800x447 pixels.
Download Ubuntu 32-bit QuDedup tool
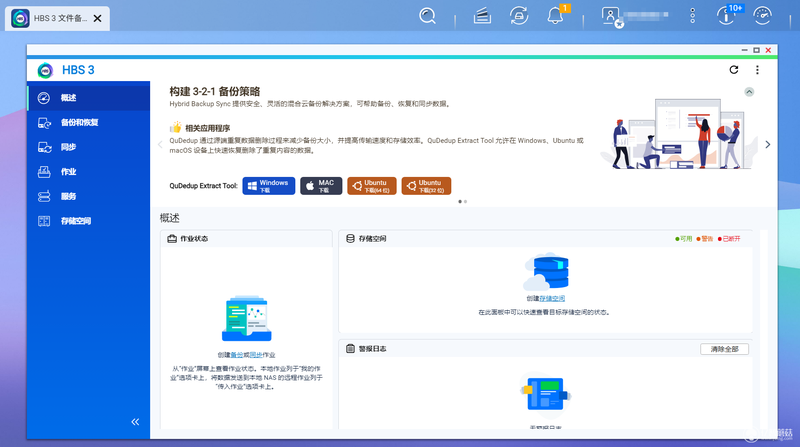(x=426, y=186)
